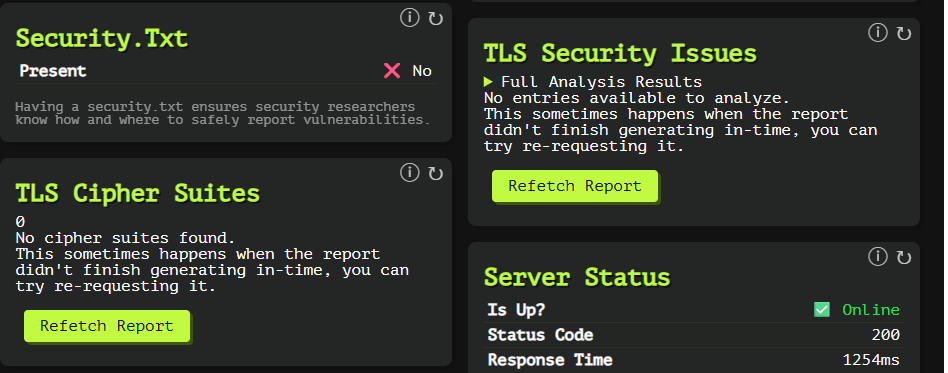The width and height of the screenshot is (948, 373).
Task: Select the TLS Security Issues heading
Action: pos(620,53)
